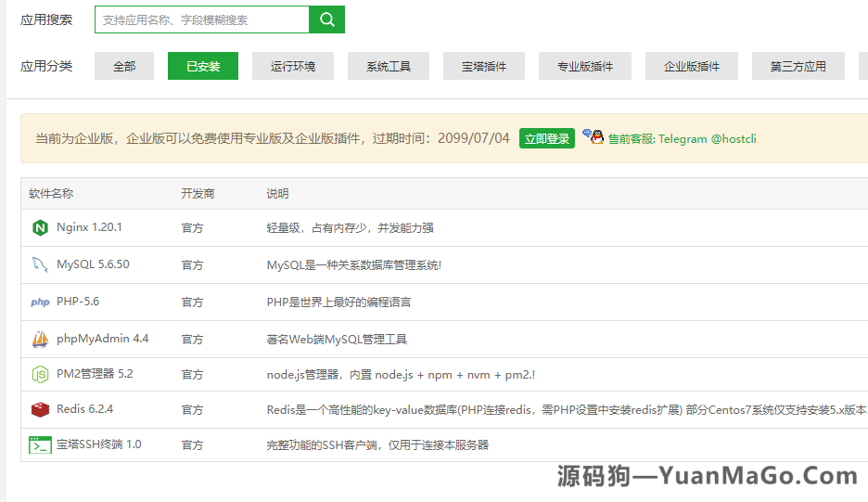Click the 著名Web端MySQL管理工具 description
This screenshot has width=868, height=502.
(337, 339)
